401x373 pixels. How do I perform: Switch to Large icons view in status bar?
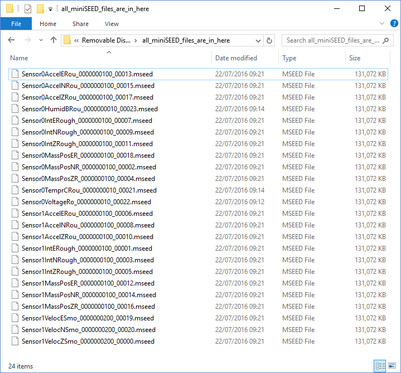tap(392, 366)
